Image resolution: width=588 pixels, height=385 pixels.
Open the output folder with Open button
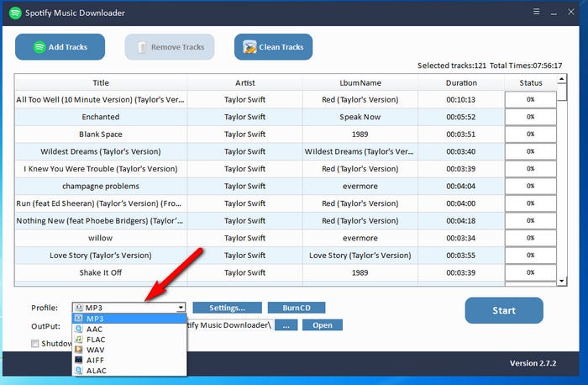click(x=323, y=325)
